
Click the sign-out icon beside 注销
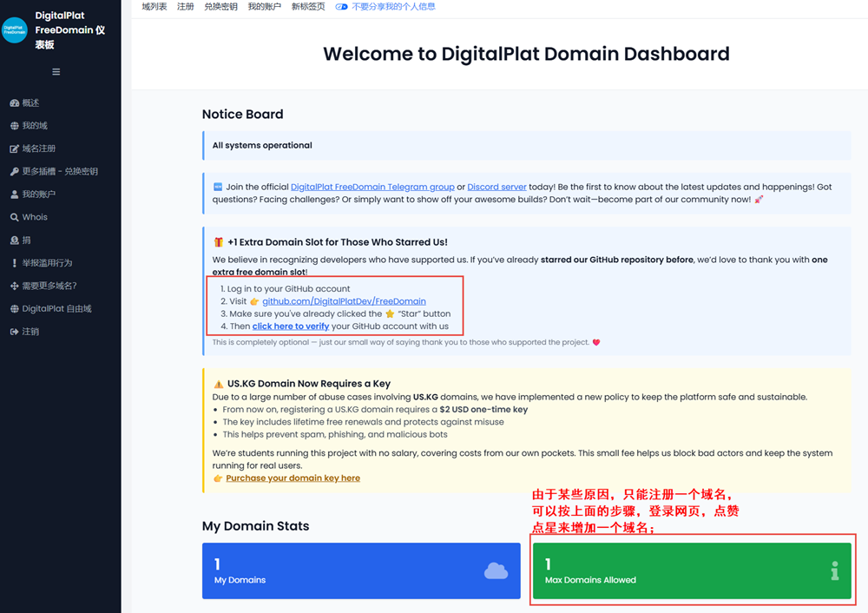coord(15,332)
